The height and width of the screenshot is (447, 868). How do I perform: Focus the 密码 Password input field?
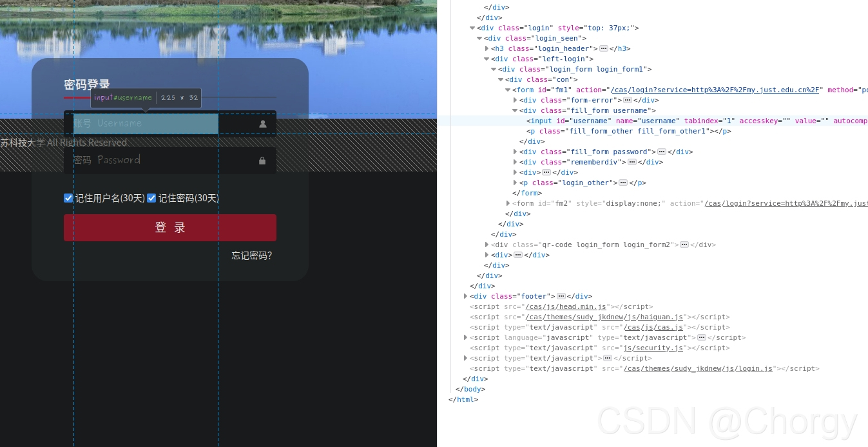[170, 160]
